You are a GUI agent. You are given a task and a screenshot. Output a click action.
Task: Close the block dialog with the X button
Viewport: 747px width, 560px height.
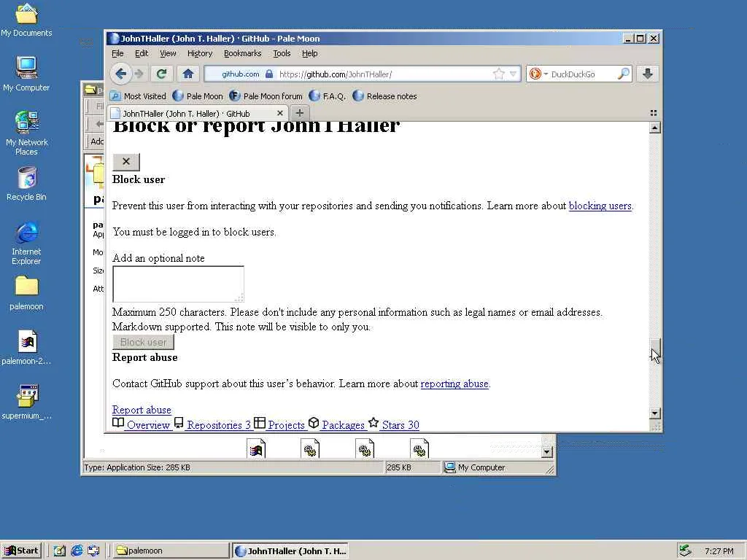click(x=126, y=161)
